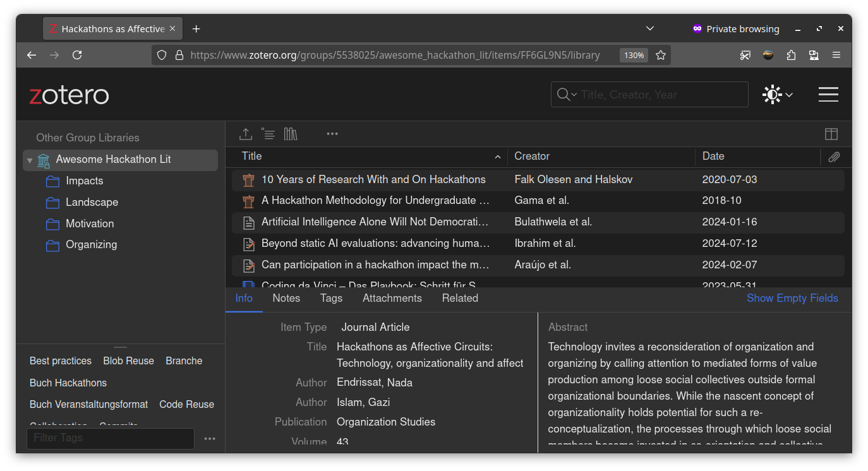The width and height of the screenshot is (868, 471).
Task: Select item 10 Years of Research With and On Hackathons
Action: point(373,179)
